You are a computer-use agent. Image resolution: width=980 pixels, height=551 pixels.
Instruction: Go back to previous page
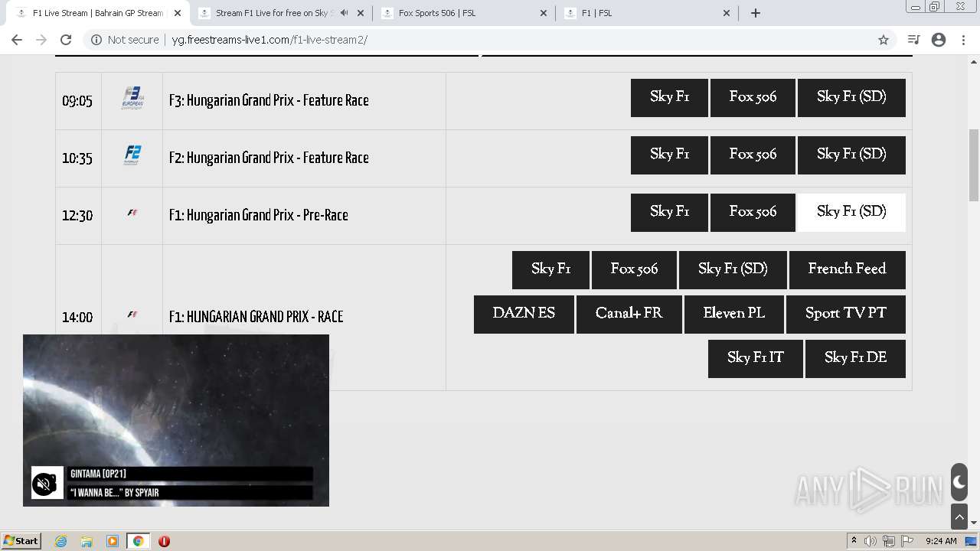(x=17, y=40)
